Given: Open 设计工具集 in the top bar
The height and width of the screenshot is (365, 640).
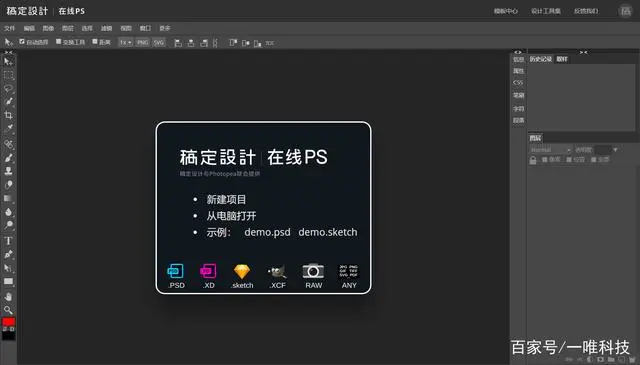Looking at the screenshot, I should [x=546, y=11].
